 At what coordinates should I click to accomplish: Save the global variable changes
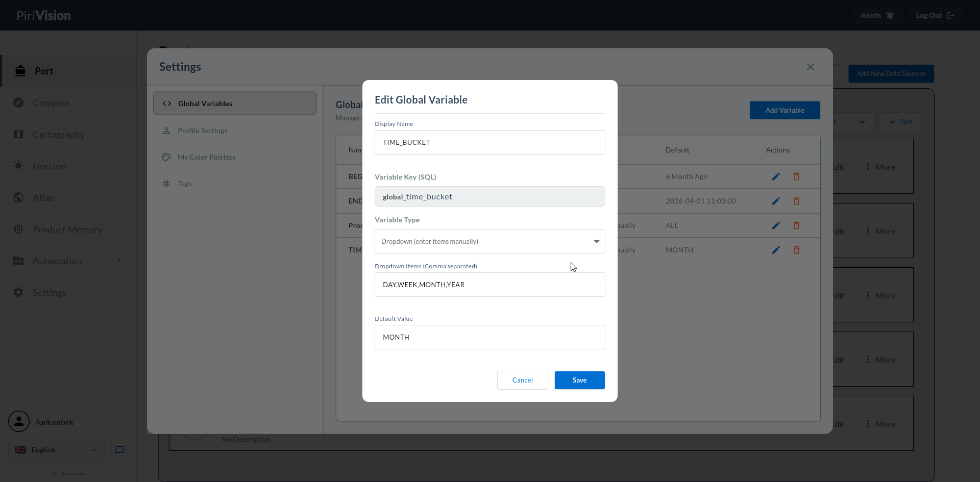coord(580,380)
